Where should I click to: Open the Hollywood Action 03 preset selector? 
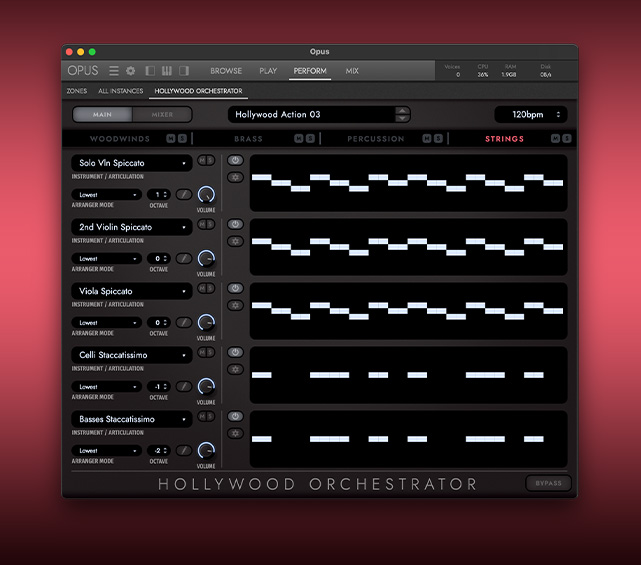[x=319, y=114]
